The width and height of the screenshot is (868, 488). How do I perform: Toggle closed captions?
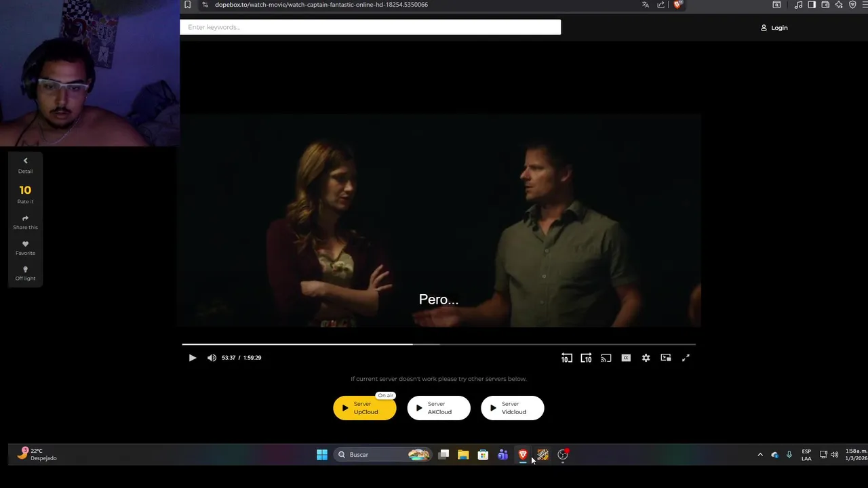(626, 358)
